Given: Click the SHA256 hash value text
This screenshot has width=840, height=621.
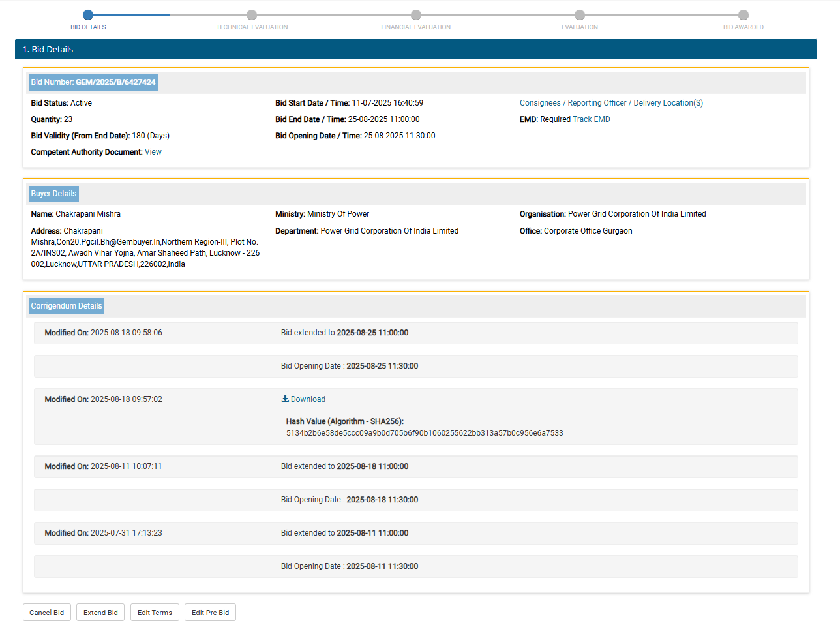Looking at the screenshot, I should click(x=424, y=433).
